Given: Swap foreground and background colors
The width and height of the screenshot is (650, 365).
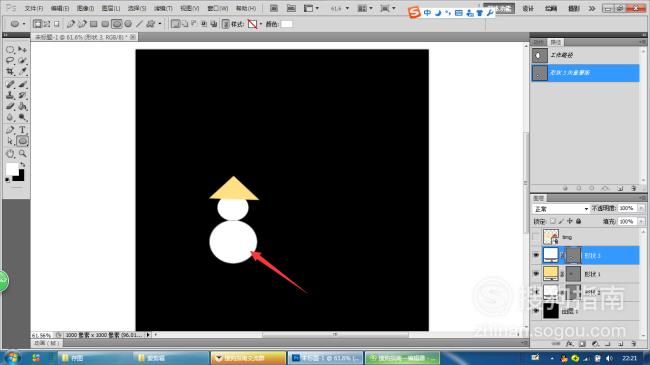Looking at the screenshot, I should tap(23, 165).
